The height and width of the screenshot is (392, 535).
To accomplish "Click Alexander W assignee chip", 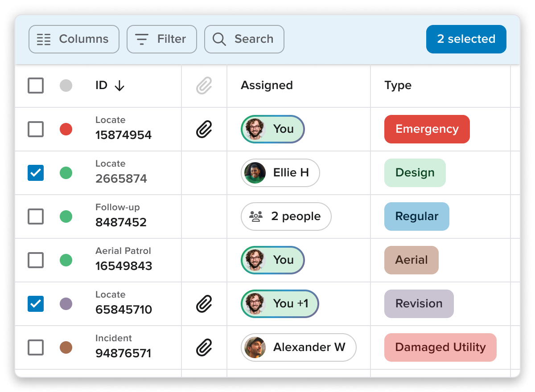I will pyautogui.click(x=298, y=347).
